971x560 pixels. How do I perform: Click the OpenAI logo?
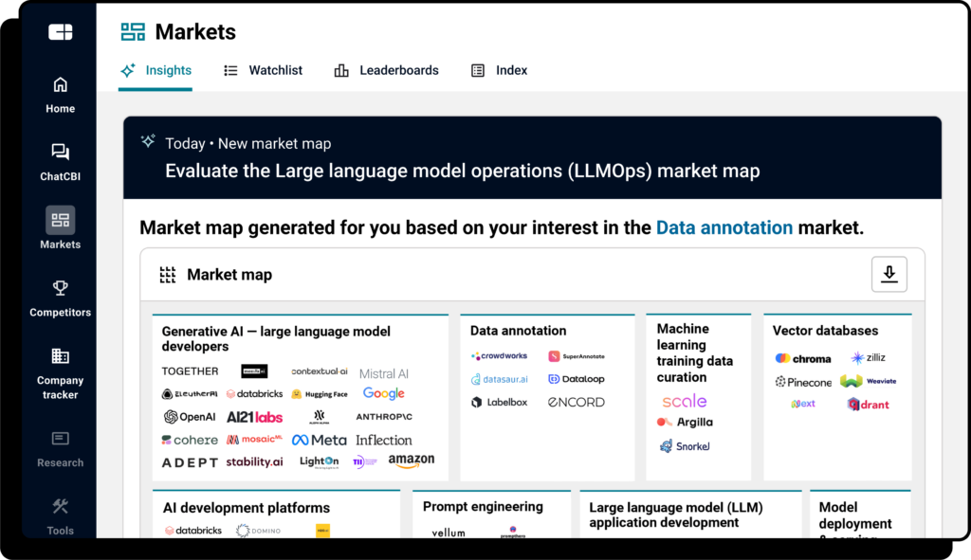click(190, 417)
